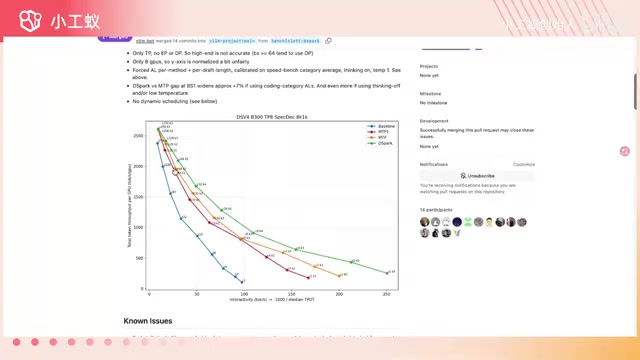The width and height of the screenshot is (640, 360).
Task: Click the page vertical scrollbar thumb
Action: pyautogui.click(x=635, y=91)
